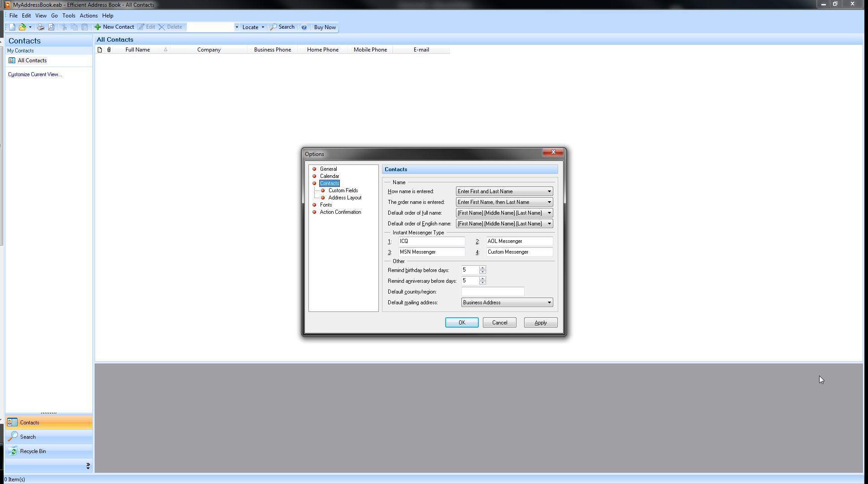Click the Print toolbar icon
Viewport: 868px width, 484px height.
pos(40,27)
